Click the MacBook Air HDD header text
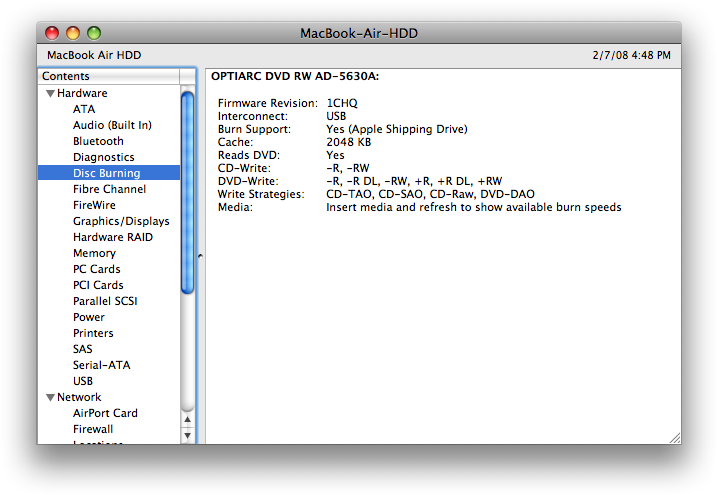 pos(94,55)
